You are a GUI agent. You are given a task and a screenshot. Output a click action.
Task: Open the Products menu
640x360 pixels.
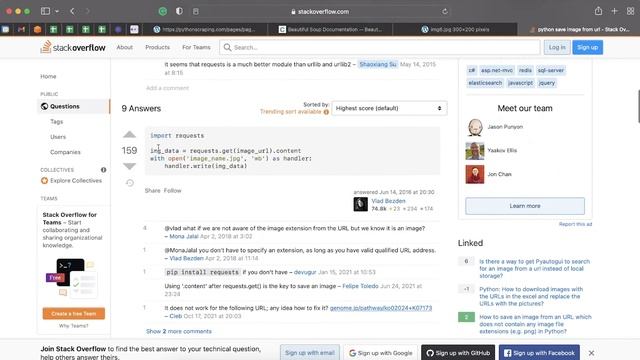coord(158,47)
